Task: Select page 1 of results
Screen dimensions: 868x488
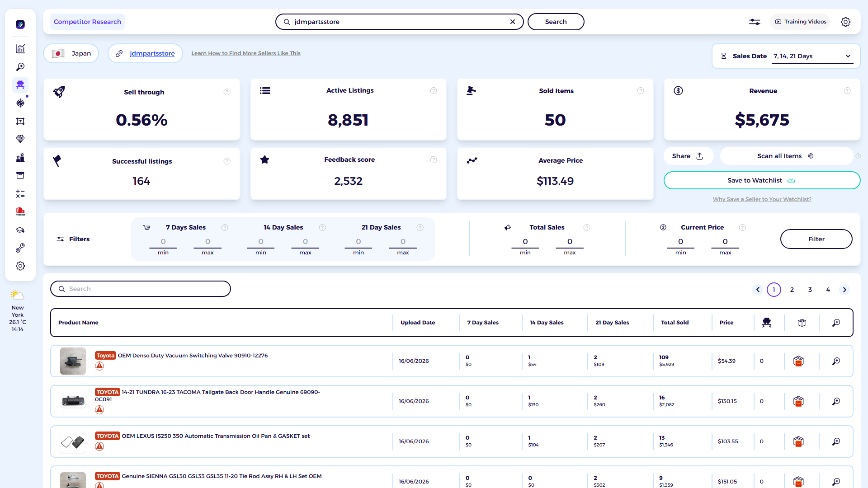Action: (774, 290)
